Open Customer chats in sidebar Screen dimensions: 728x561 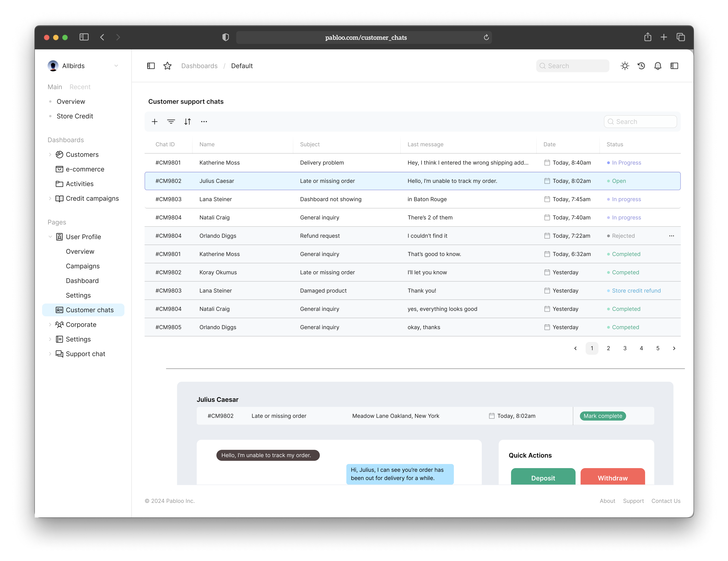click(89, 310)
